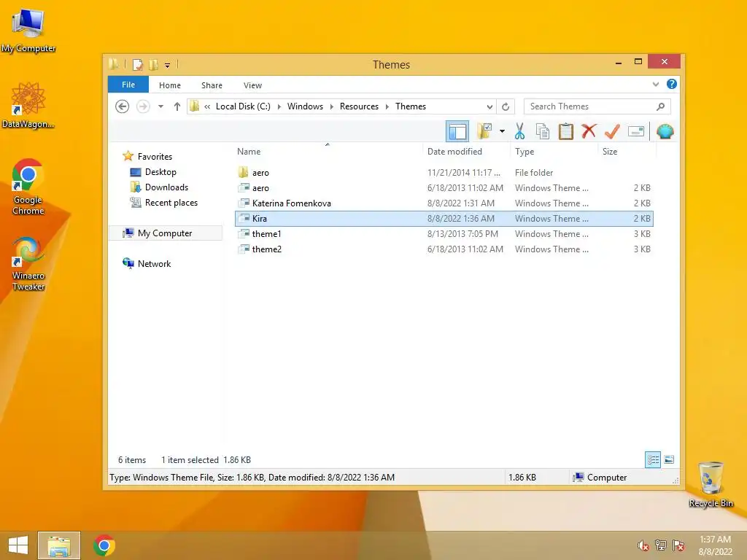Viewport: 747px width, 560px height.
Task: Open the address bar history dropdown
Action: [x=489, y=106]
